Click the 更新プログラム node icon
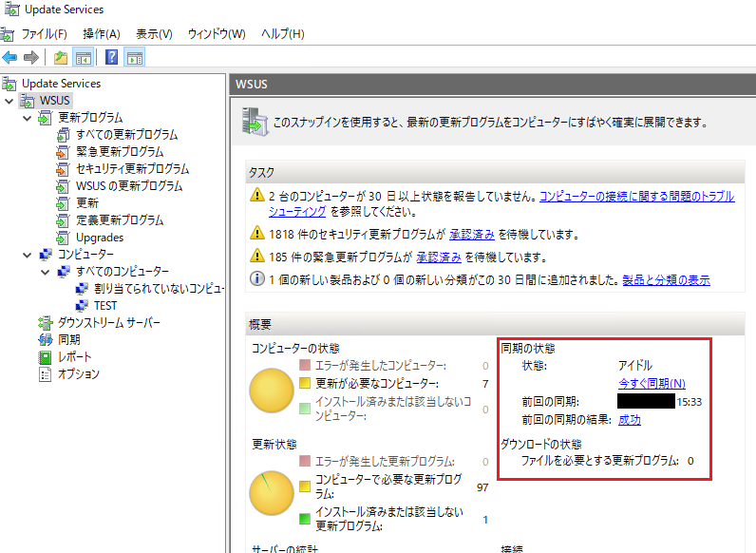This screenshot has height=553, width=756. (45, 118)
